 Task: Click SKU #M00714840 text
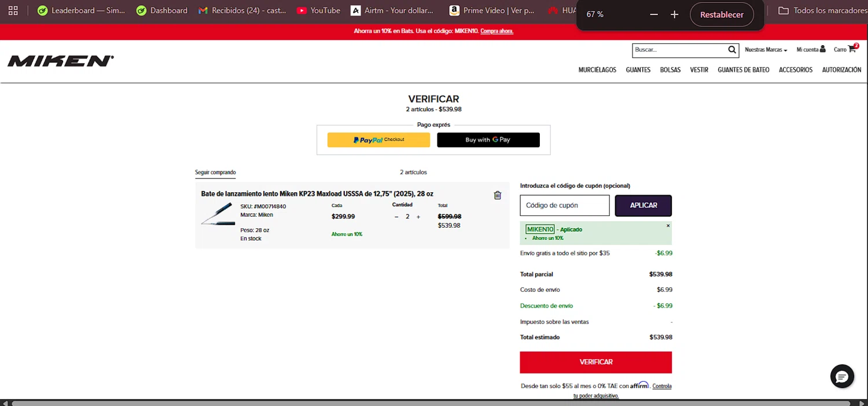click(263, 207)
